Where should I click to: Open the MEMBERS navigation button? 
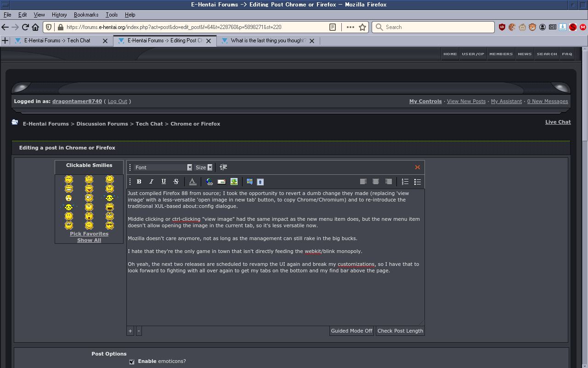pyautogui.click(x=501, y=54)
